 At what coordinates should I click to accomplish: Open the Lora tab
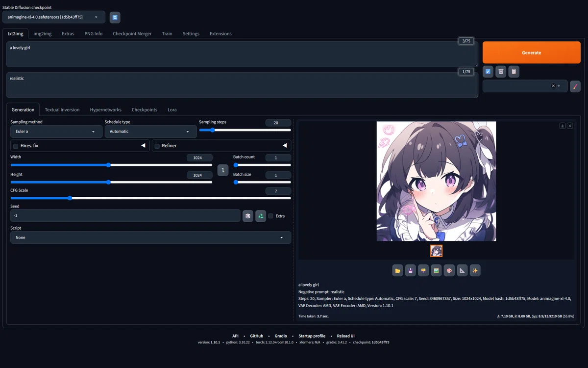(x=172, y=109)
